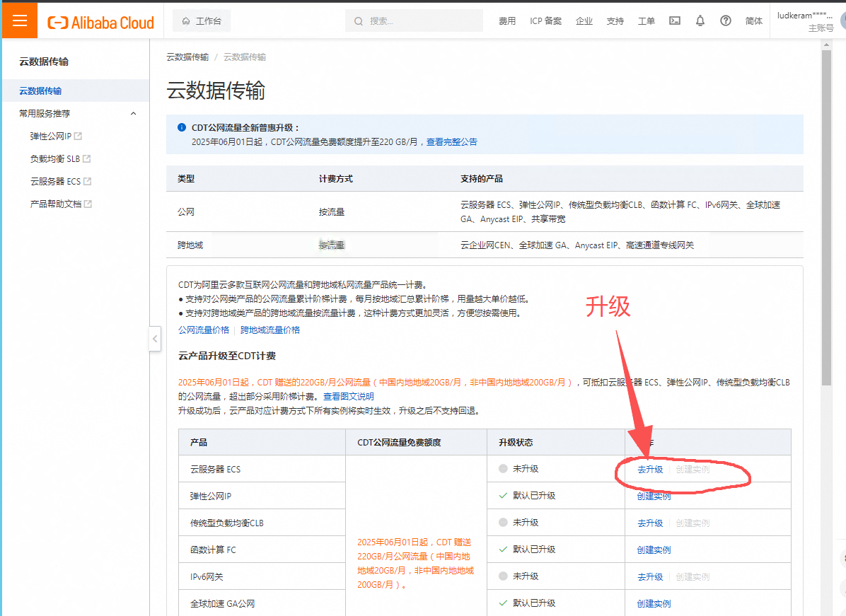Open the ICP 备案 menu item
This screenshot has height=616, width=846.
[x=545, y=21]
